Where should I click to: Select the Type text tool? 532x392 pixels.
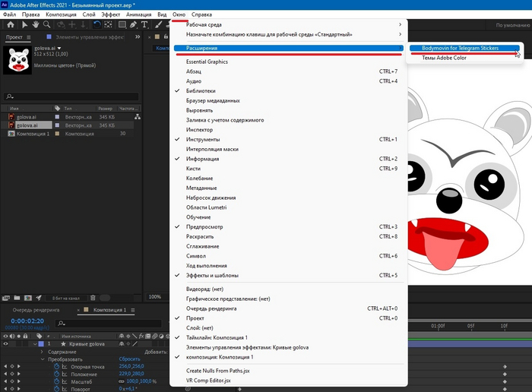pyautogui.click(x=144, y=24)
